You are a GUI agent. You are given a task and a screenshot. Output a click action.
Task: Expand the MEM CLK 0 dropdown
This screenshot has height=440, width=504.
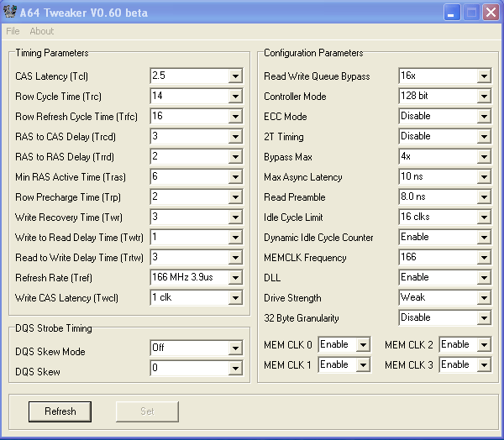[x=362, y=344]
